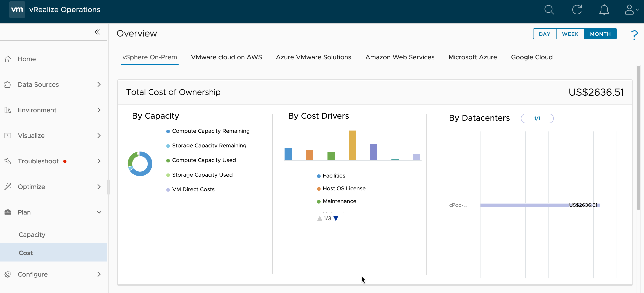Toggle VM Direct Costs legend item
644x293 pixels.
click(x=190, y=189)
